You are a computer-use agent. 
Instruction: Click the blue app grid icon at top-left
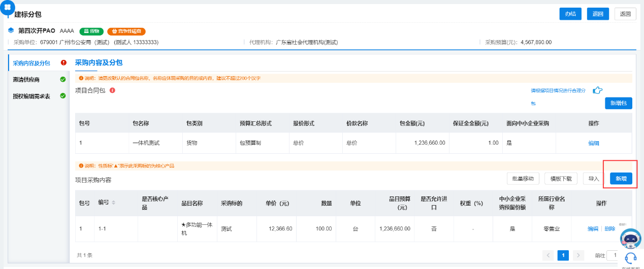pyautogui.click(x=8, y=7)
